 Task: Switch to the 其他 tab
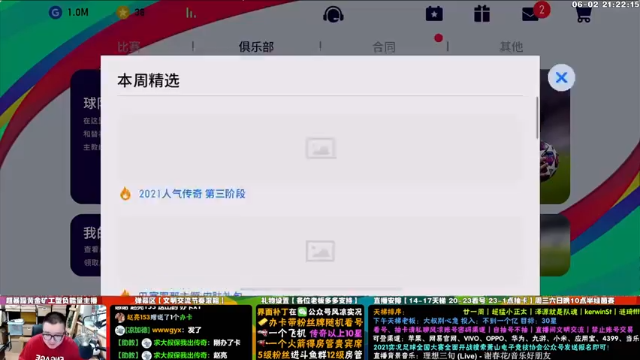[x=511, y=47]
